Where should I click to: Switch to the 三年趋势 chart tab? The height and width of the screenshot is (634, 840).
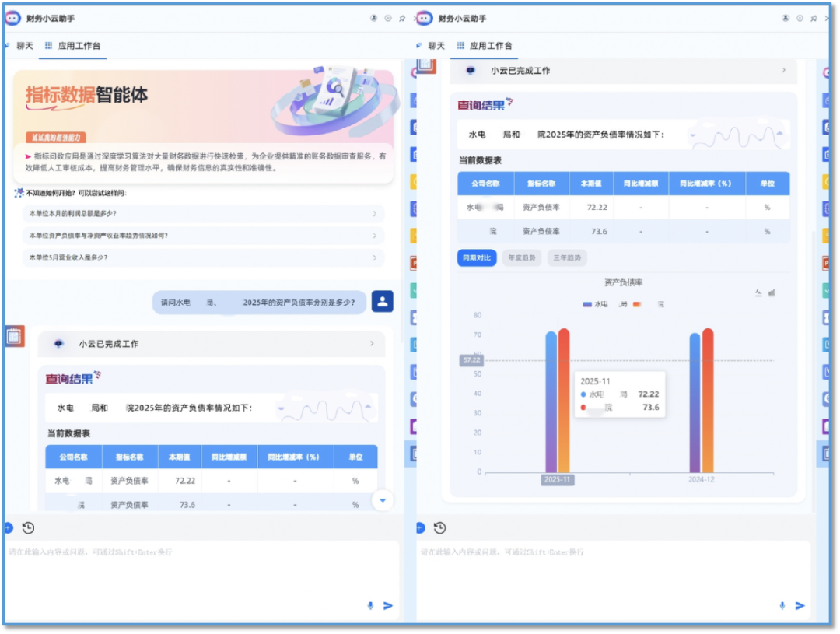[567, 257]
